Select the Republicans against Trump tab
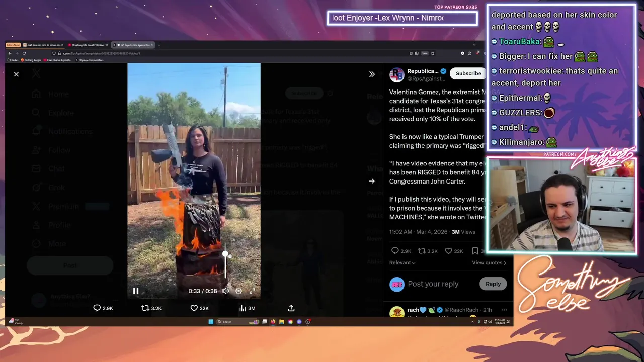The width and height of the screenshot is (644, 362). pyautogui.click(x=133, y=45)
